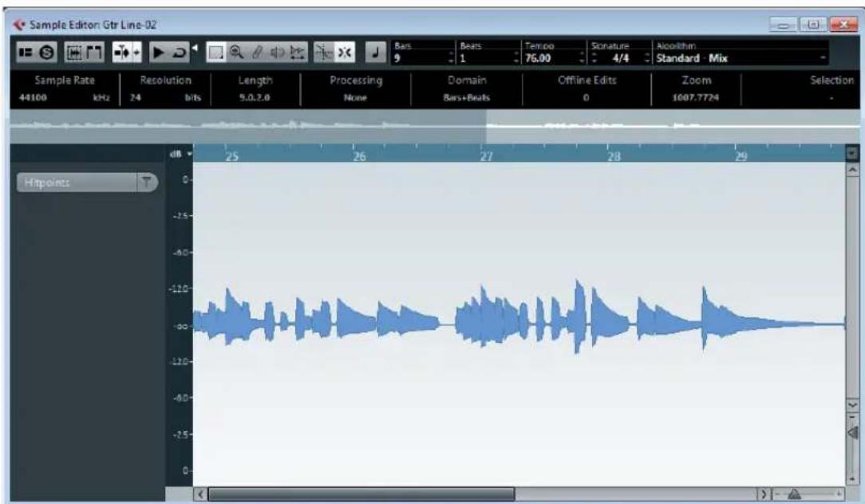
Task: Adjust the Tempo stepper arrows
Action: 582,58
